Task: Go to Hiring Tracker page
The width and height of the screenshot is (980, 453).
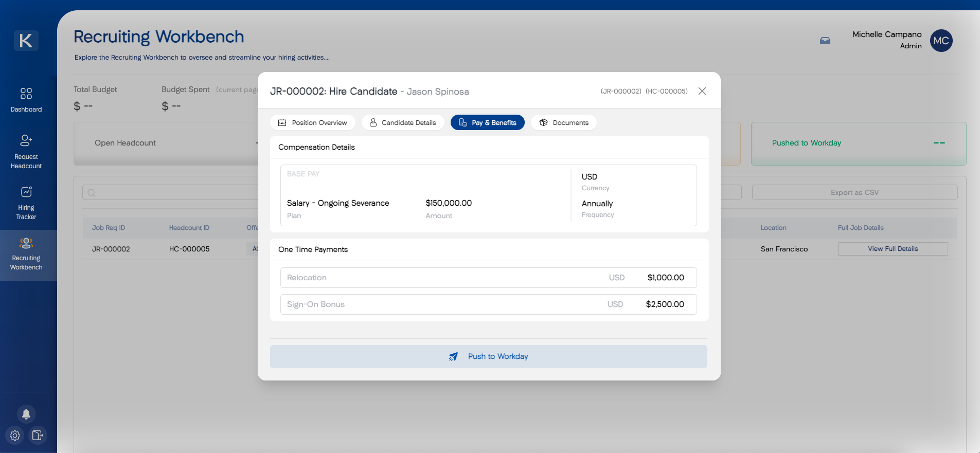Action: click(26, 204)
